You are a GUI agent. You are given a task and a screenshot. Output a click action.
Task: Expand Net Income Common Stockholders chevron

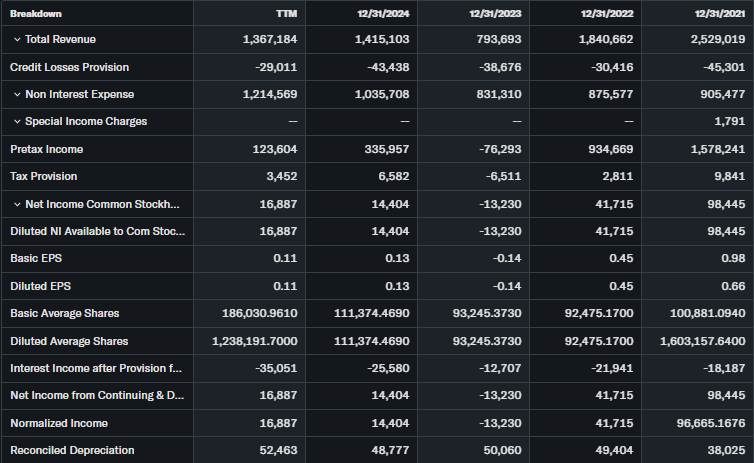coord(17,204)
